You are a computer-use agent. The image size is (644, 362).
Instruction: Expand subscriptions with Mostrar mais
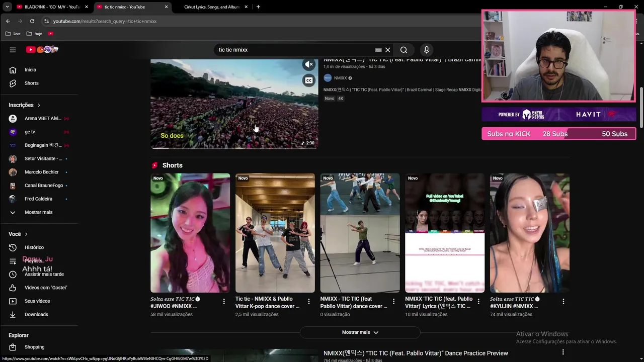pyautogui.click(x=39, y=212)
